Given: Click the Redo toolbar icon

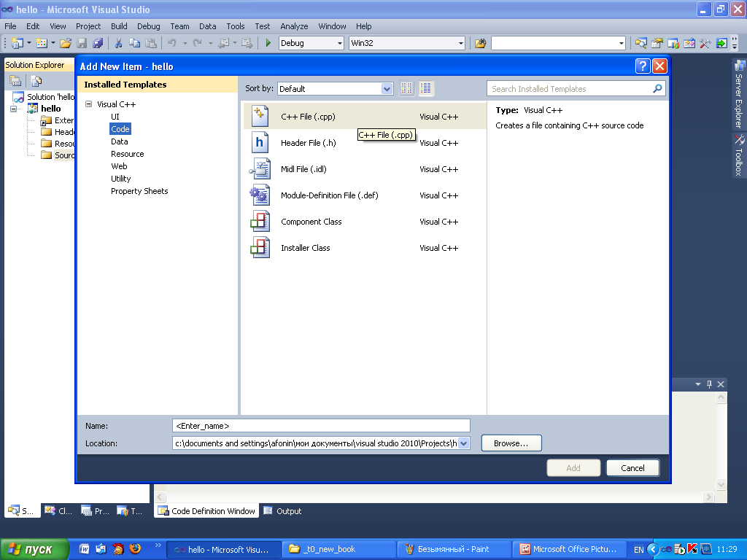Looking at the screenshot, I should tap(197, 43).
